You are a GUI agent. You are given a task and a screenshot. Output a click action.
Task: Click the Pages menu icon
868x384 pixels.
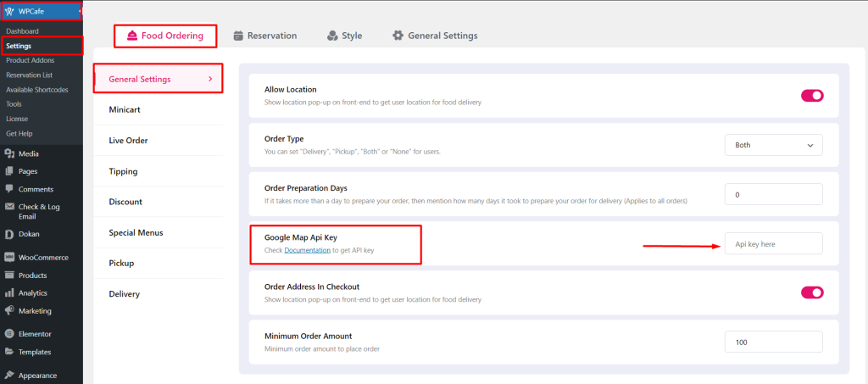9,171
